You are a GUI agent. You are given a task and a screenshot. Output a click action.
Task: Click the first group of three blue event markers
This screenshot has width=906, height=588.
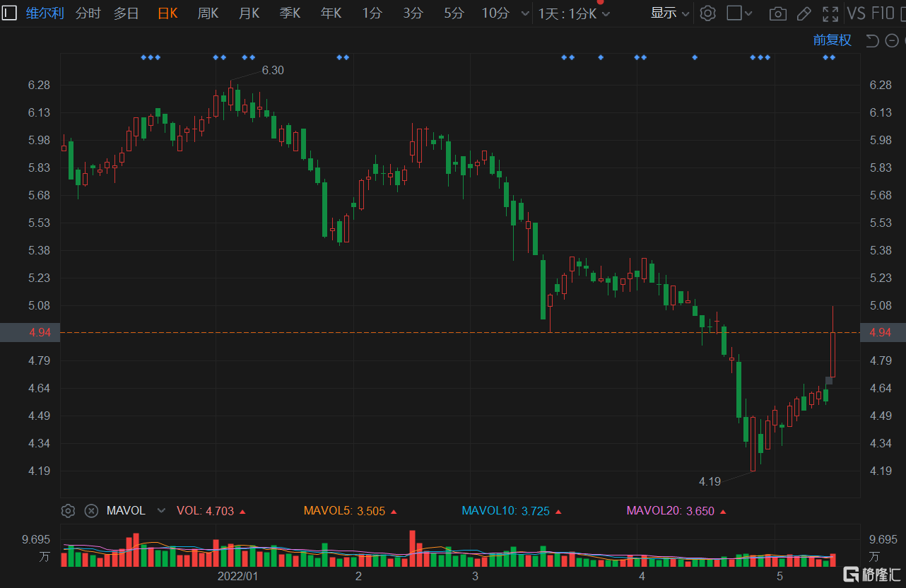tap(151, 57)
